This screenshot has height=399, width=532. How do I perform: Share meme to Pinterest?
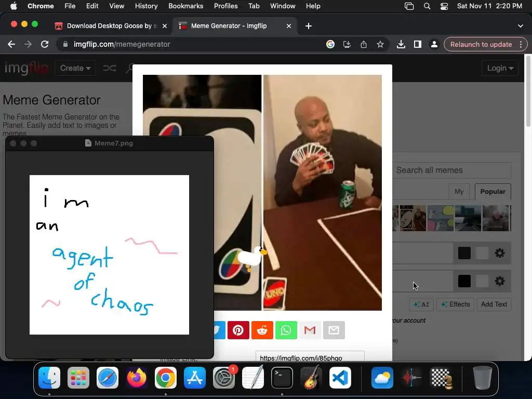coord(238,330)
